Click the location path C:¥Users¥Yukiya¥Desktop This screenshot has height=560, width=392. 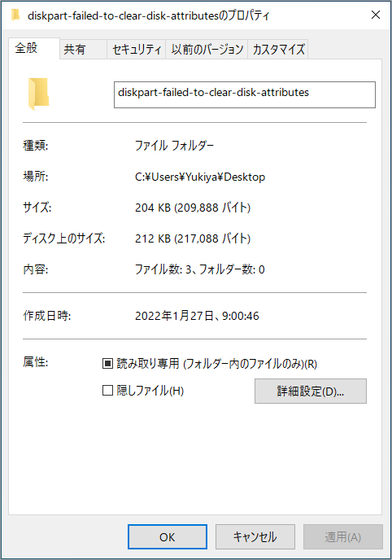(200, 177)
